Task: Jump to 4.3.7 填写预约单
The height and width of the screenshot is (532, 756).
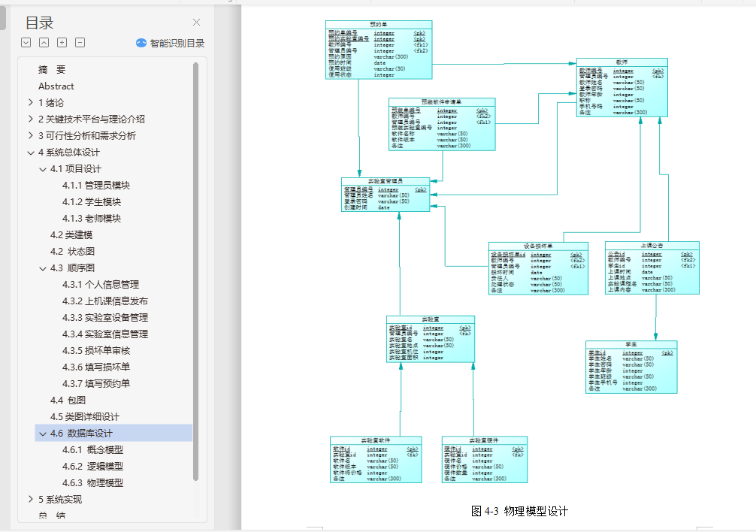Action: pyautogui.click(x=96, y=383)
